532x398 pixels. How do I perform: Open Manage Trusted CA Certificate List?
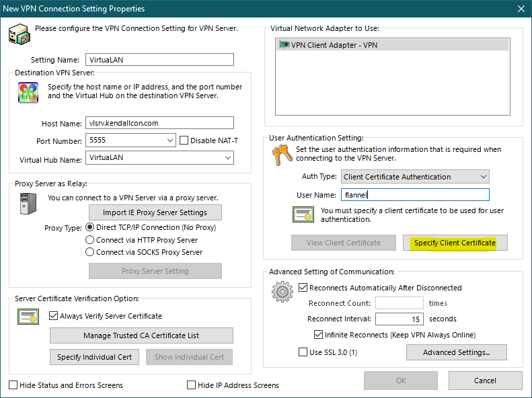141,335
